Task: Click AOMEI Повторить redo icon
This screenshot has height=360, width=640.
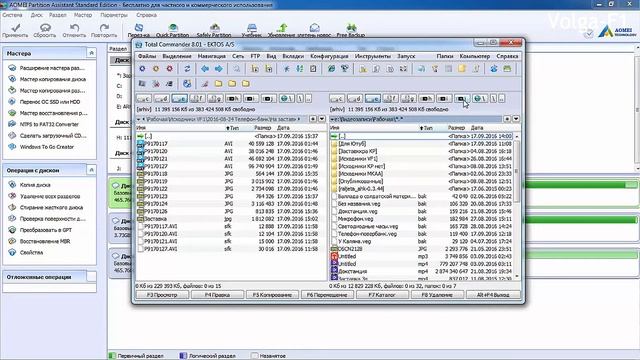Action: 104,28
